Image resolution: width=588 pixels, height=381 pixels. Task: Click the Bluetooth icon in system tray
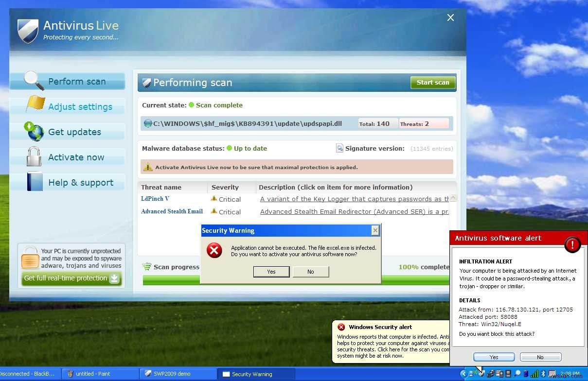point(543,374)
